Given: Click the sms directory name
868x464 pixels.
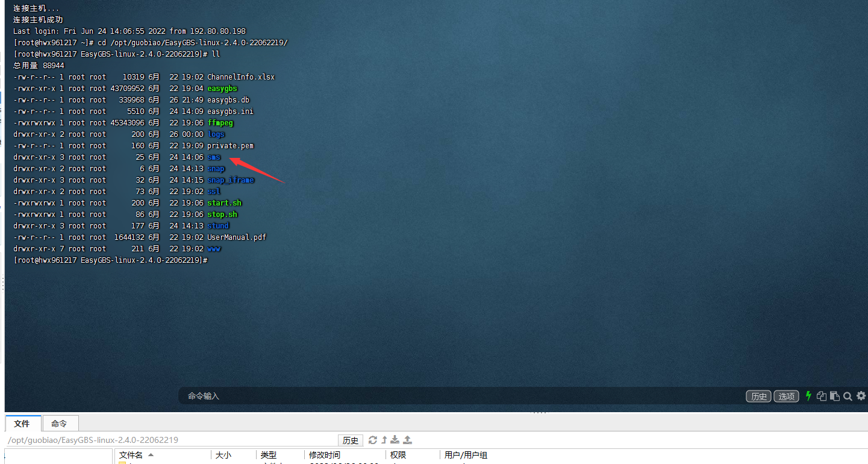Looking at the screenshot, I should coord(214,157).
